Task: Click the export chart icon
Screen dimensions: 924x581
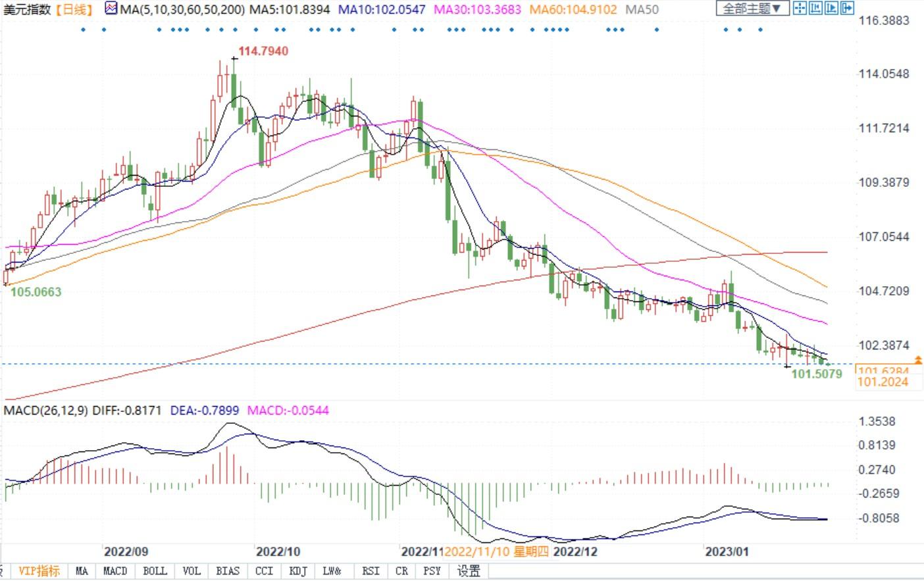Action: 847,9
